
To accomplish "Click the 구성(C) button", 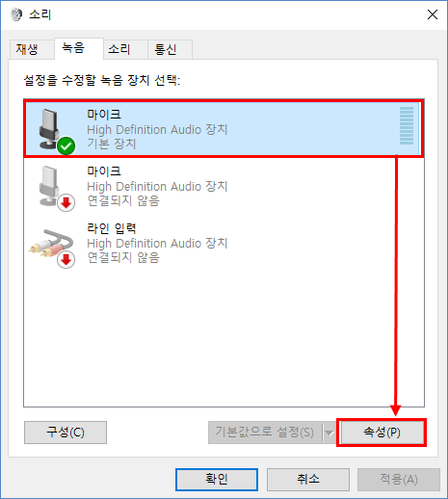I will coord(66,433).
